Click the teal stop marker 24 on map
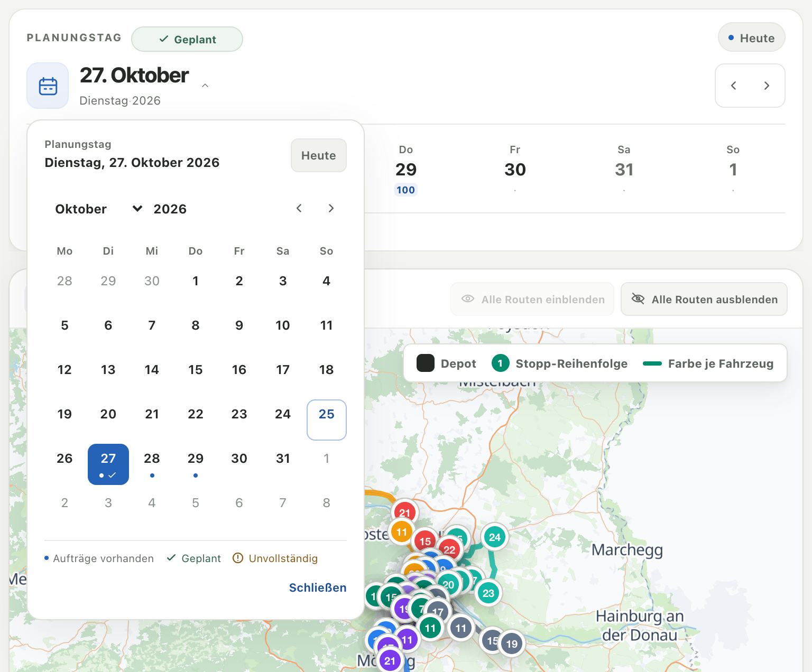Screen dimensions: 812x672 click(x=494, y=537)
